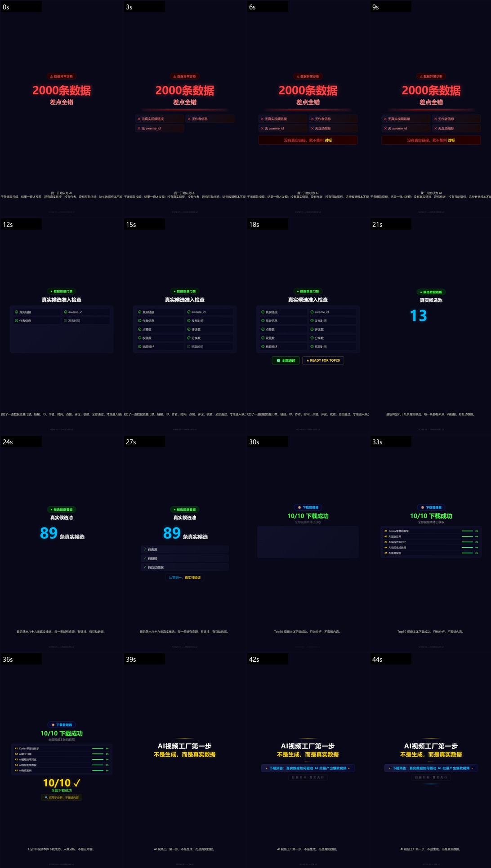
Task: Select the blue 89 count in the 24s frame
Action: coord(49,533)
